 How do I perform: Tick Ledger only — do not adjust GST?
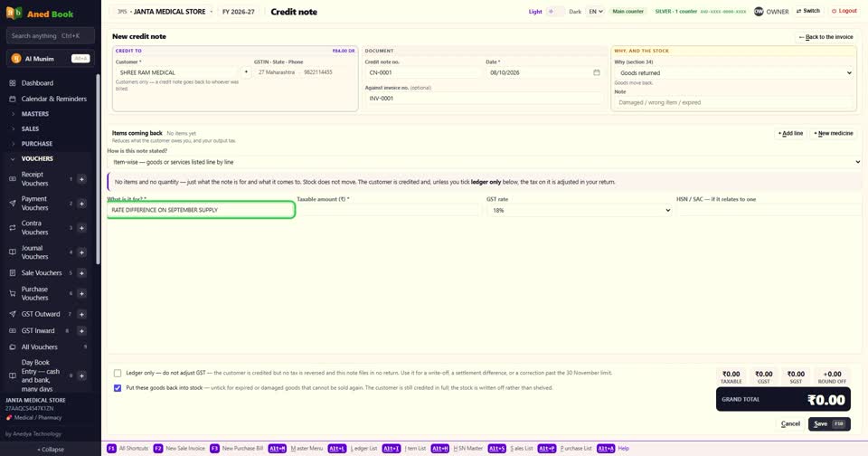[x=118, y=373]
